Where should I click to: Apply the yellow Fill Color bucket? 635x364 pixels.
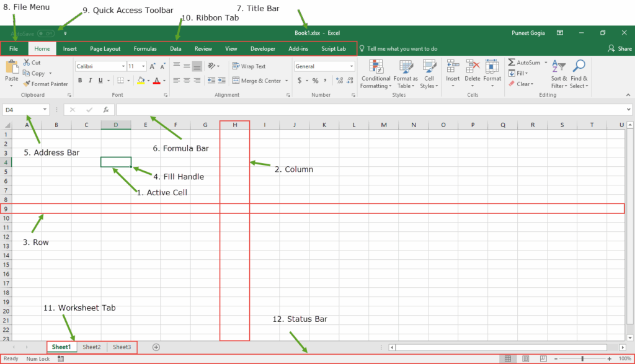pyautogui.click(x=141, y=81)
